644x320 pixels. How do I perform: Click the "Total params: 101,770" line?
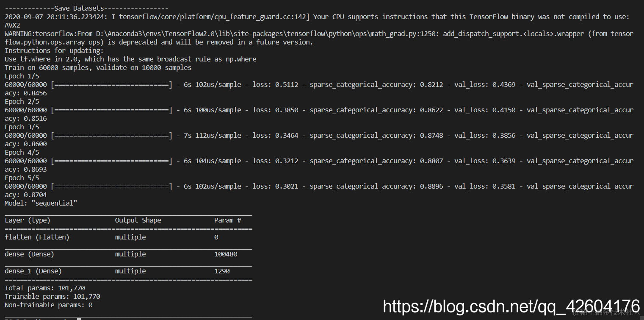pos(45,288)
